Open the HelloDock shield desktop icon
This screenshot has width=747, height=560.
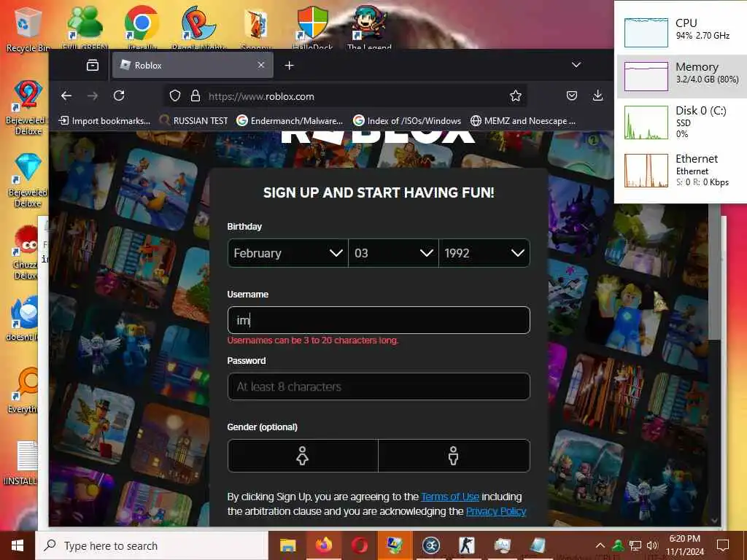click(312, 28)
